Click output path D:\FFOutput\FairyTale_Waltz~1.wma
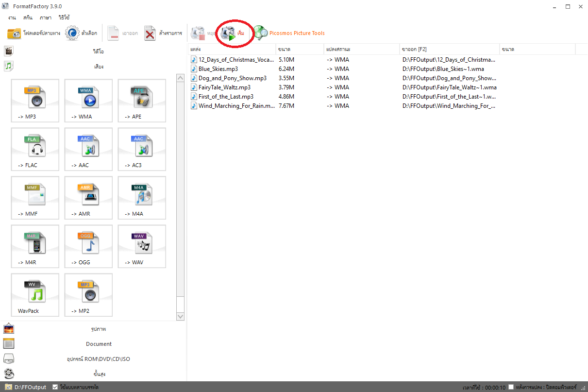 450,87
